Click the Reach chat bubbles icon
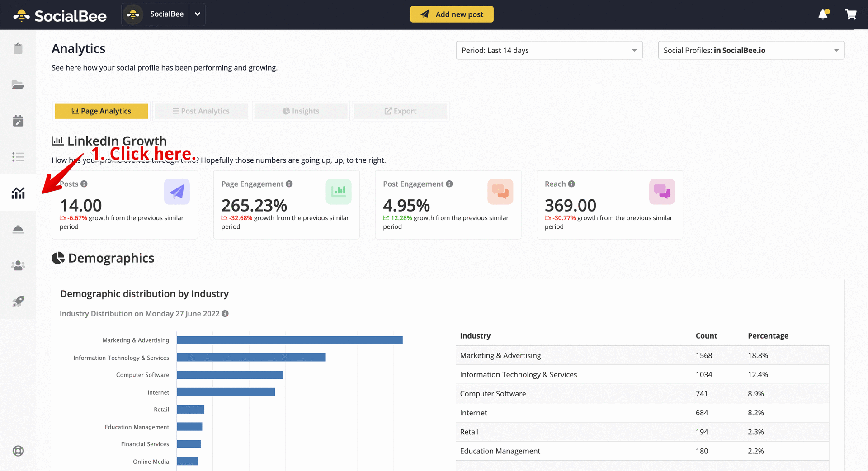Image resolution: width=868 pixels, height=471 pixels. pos(662,192)
